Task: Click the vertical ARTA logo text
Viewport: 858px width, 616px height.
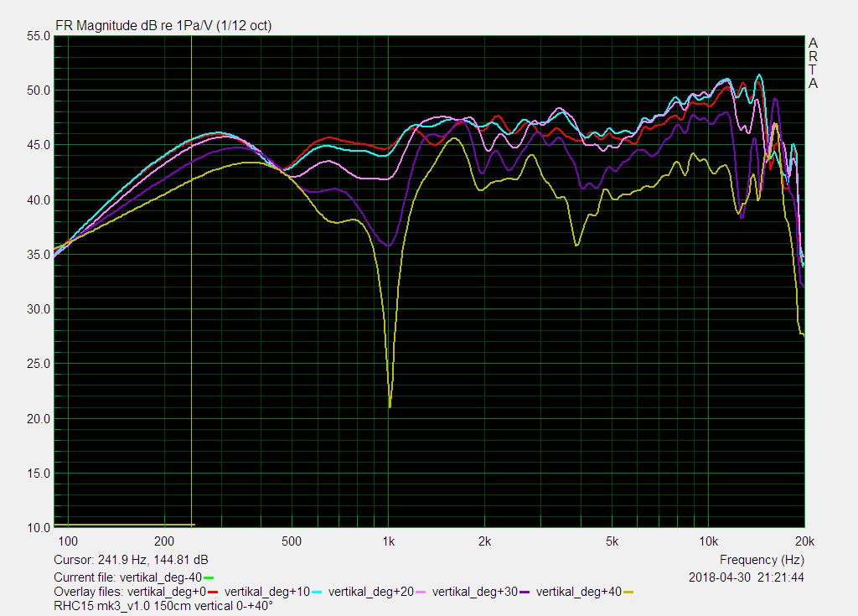Action: (x=813, y=63)
